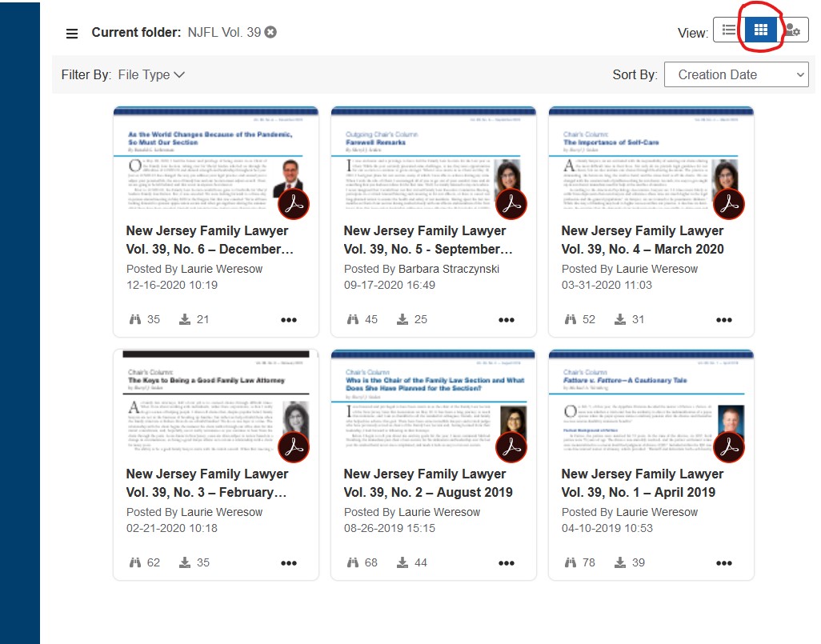821x644 pixels.
Task: Open the Creation Date sort dropdown
Action: click(736, 75)
